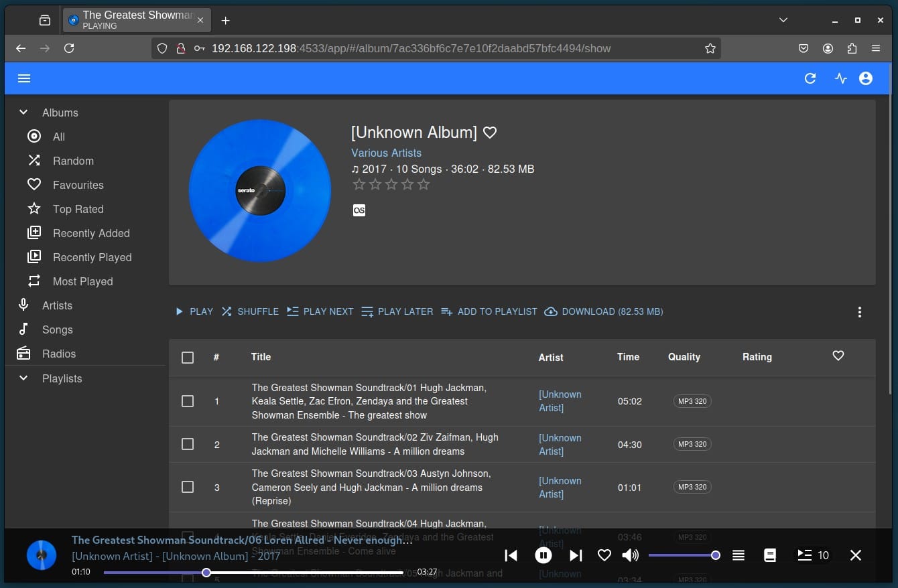Skip to previous track in player
Viewport: 898px width, 588px height.
tap(511, 555)
